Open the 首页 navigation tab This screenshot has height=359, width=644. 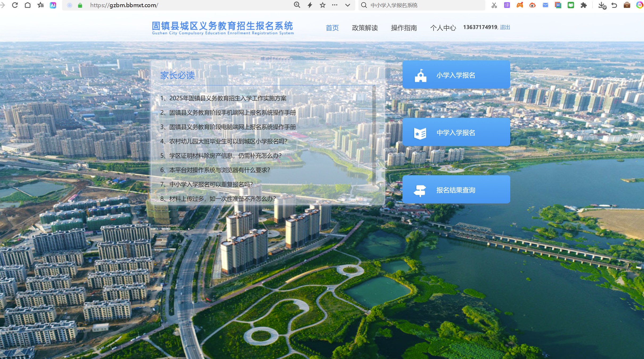(x=332, y=28)
